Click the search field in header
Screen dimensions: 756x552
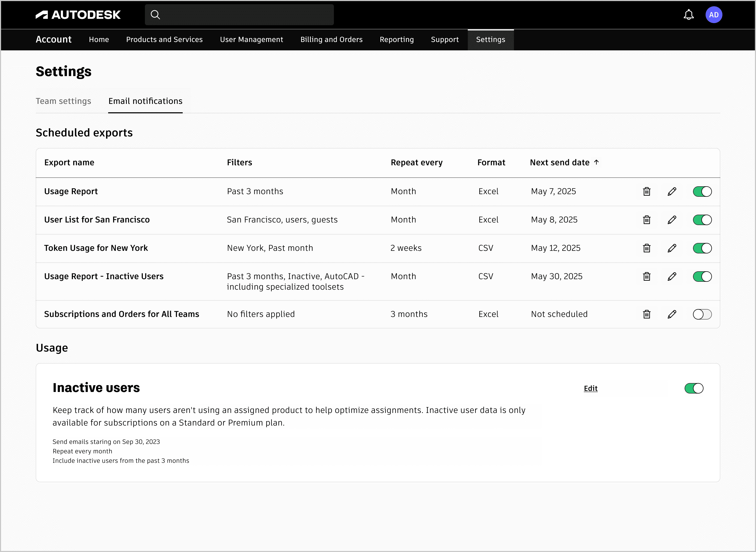tap(244, 15)
